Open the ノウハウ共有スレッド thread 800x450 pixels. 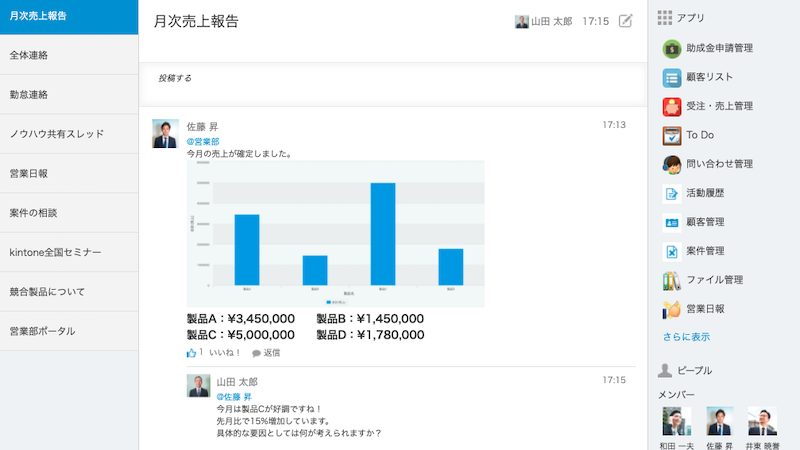point(69,133)
